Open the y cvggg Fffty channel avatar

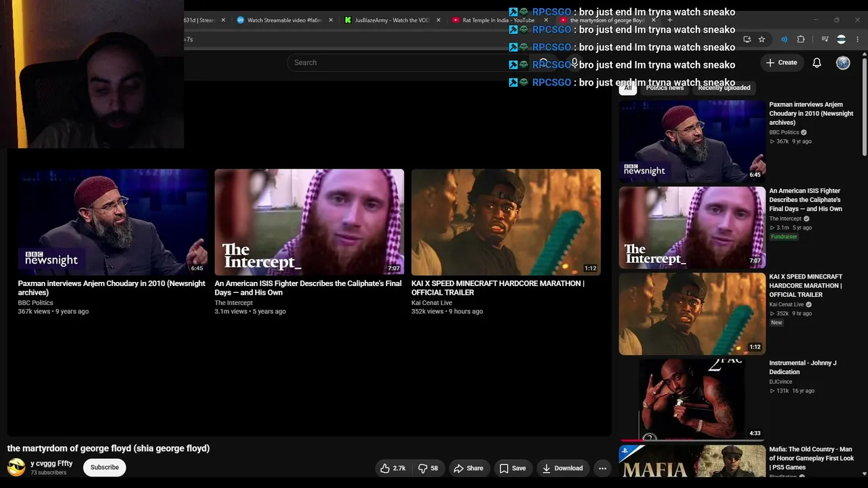16,467
